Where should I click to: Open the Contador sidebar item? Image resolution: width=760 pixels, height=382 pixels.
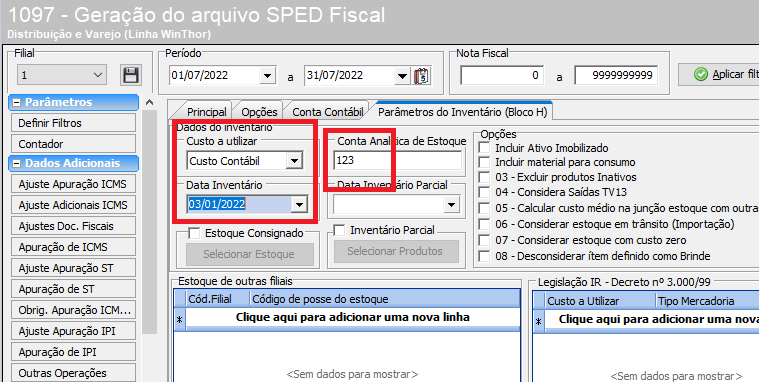pos(73,144)
